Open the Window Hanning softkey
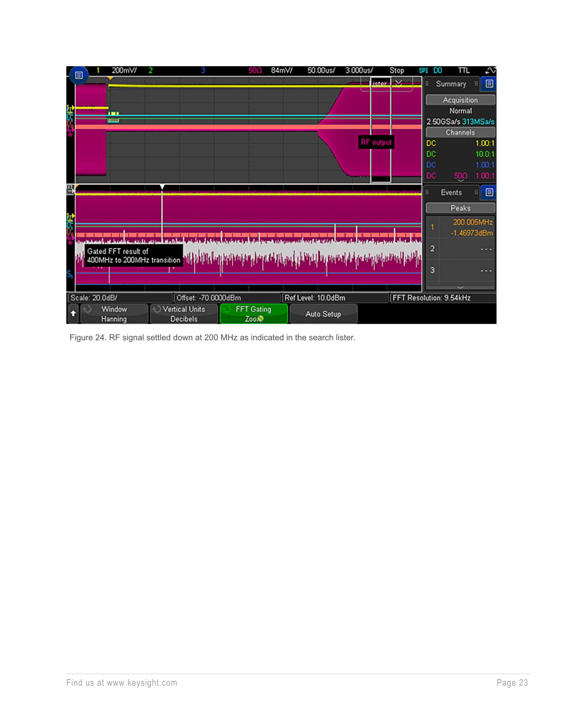 pos(114,314)
